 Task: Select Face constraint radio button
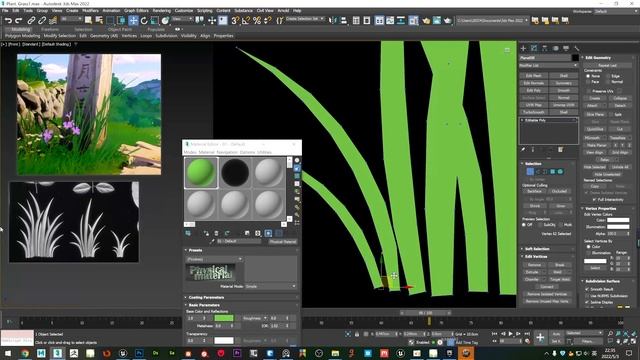tap(588, 82)
